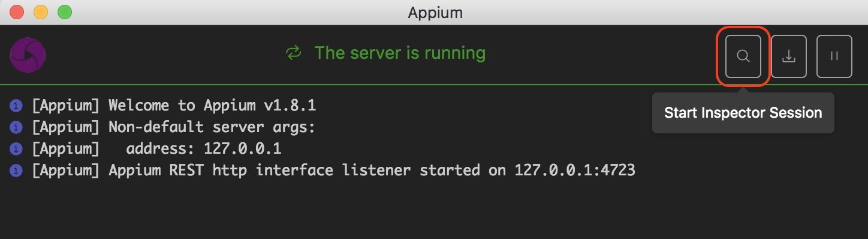Click the green refresh arrows status icon

(x=293, y=53)
